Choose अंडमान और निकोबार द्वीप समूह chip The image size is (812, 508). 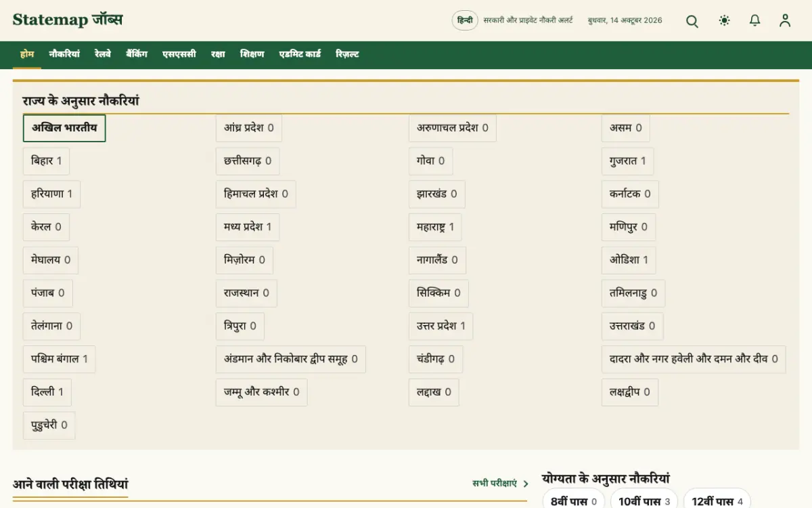coord(291,359)
